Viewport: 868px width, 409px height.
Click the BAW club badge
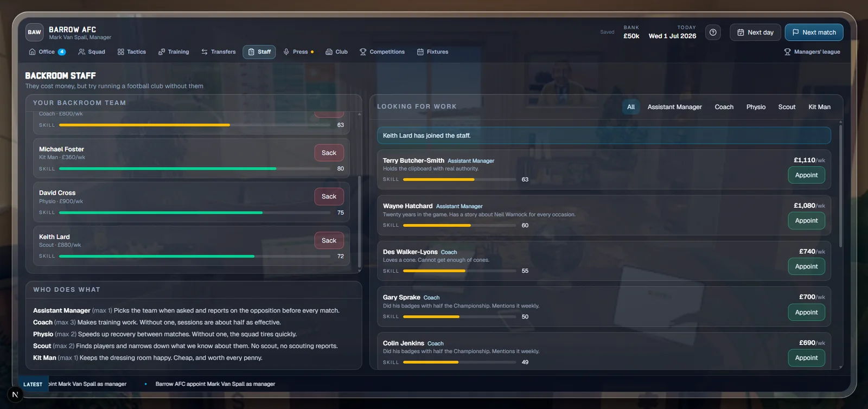click(x=35, y=32)
